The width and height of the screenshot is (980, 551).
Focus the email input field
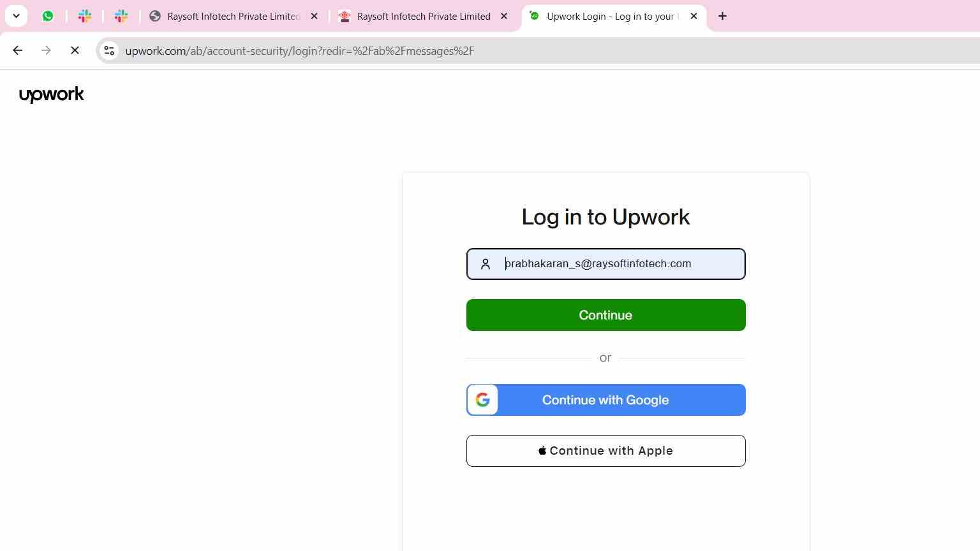(x=605, y=264)
